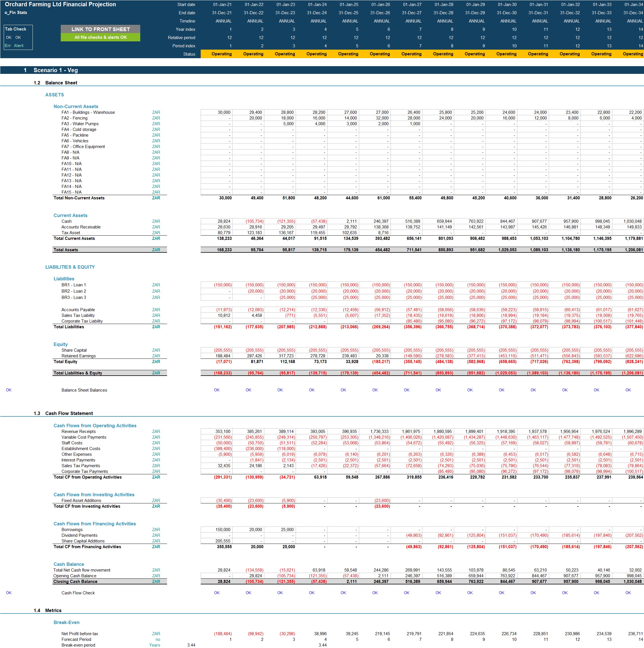The image size is (644, 648).
Task: Click the Staff Costs row label
Action: [72, 443]
